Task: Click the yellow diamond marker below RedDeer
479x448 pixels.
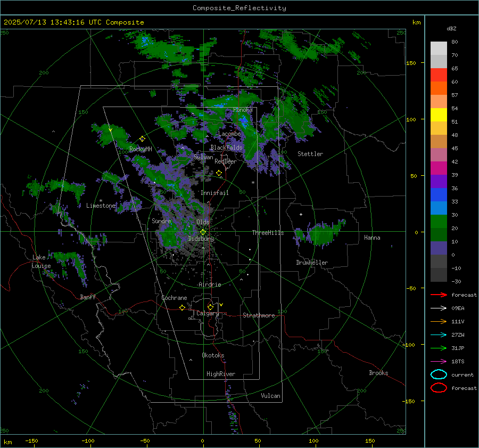Action: click(219, 173)
